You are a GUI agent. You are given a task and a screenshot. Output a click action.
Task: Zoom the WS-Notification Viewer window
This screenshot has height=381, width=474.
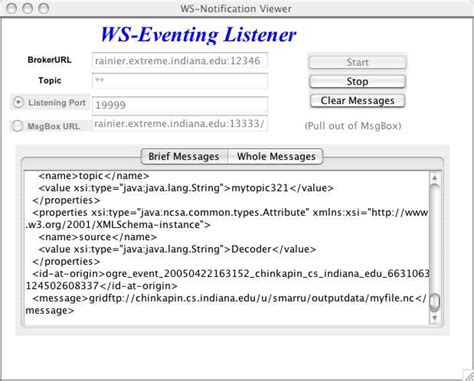click(44, 8)
